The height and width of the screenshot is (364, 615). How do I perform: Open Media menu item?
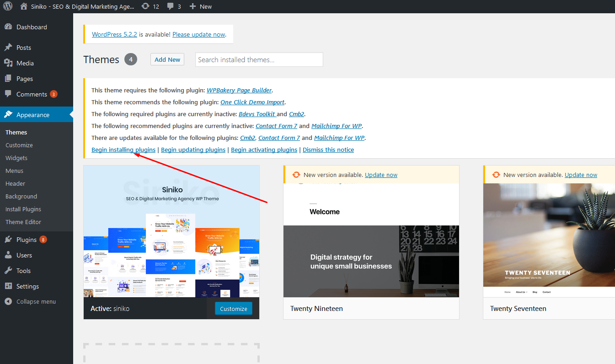(37, 63)
